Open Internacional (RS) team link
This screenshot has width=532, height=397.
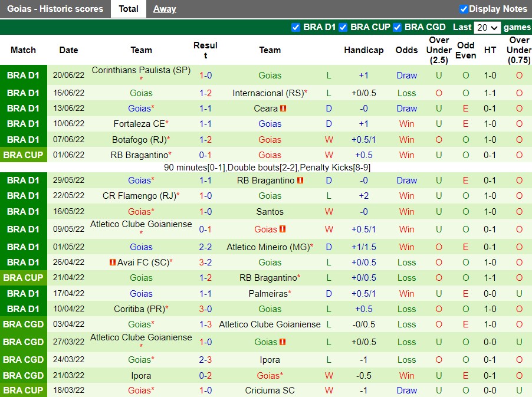[268, 93]
